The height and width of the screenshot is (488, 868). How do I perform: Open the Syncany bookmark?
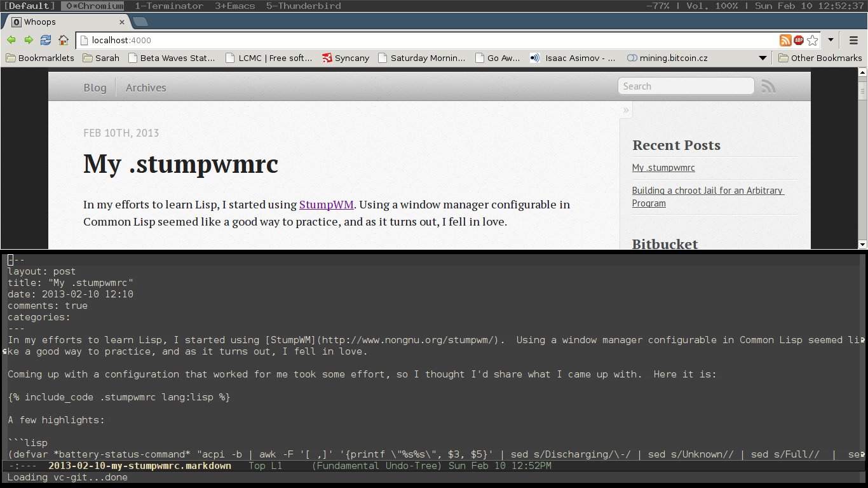(x=346, y=58)
